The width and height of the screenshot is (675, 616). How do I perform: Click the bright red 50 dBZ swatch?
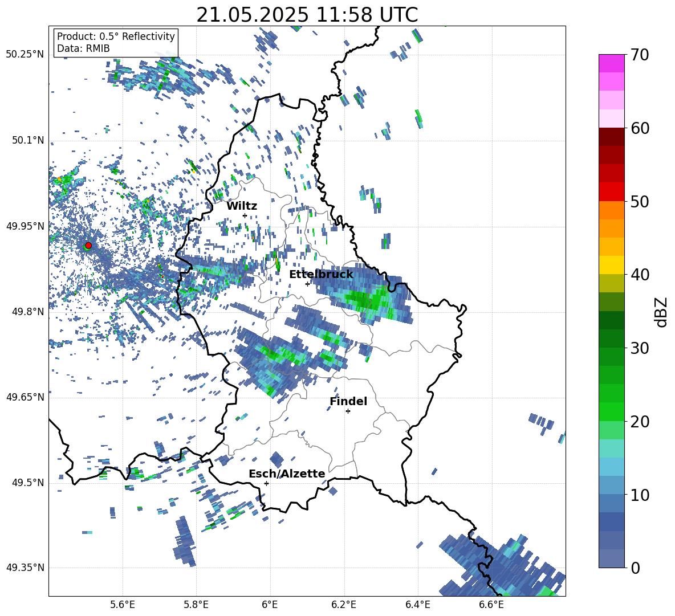611,192
